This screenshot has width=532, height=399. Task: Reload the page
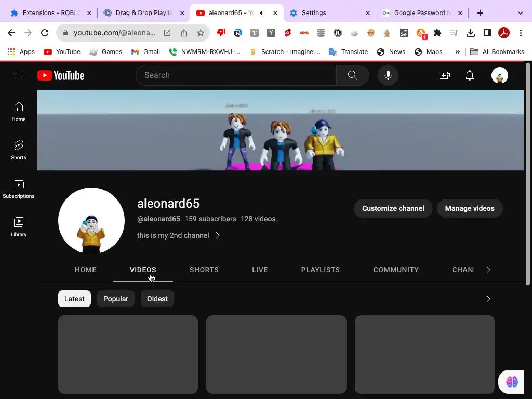(x=45, y=33)
